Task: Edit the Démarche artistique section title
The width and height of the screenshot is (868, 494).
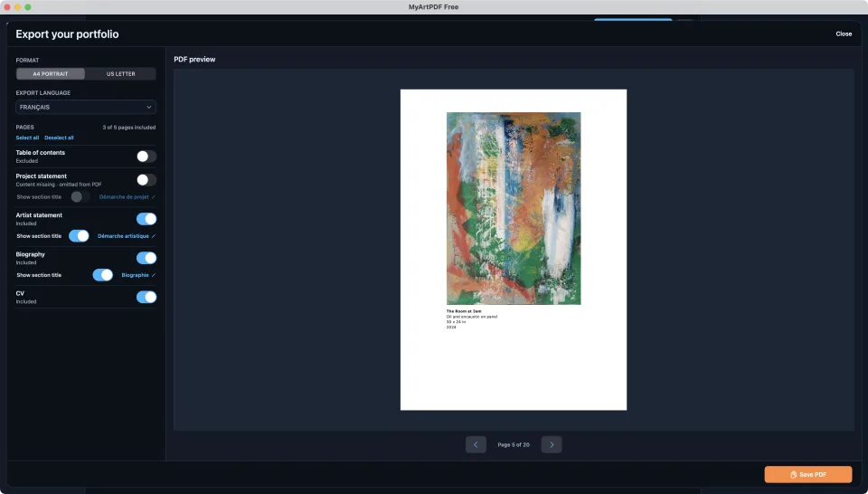Action: click(x=123, y=236)
